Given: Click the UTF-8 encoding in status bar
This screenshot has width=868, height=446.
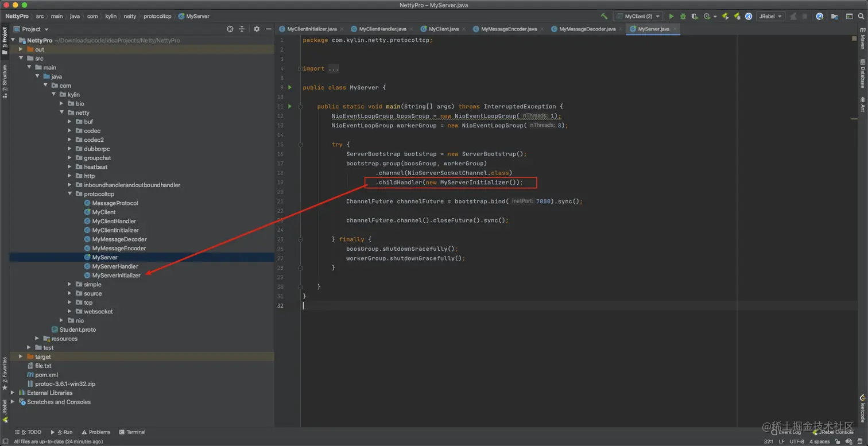Looking at the screenshot, I should click(x=797, y=441).
